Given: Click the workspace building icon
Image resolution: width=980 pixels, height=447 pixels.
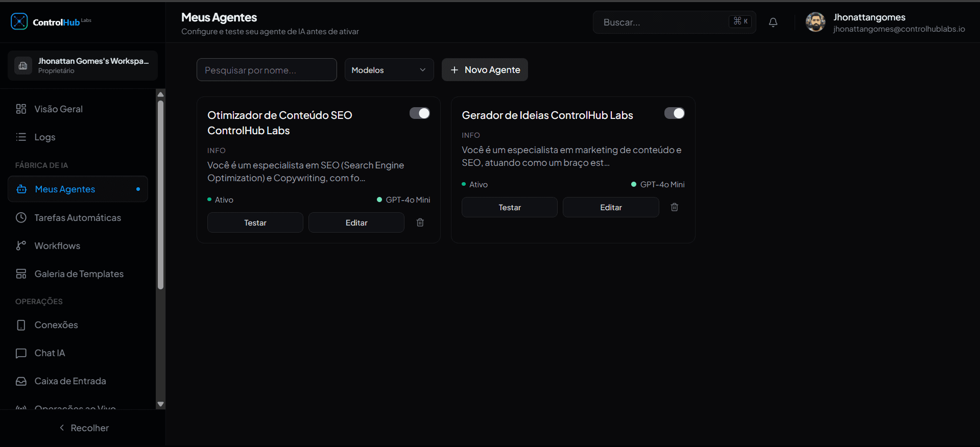Looking at the screenshot, I should point(23,65).
